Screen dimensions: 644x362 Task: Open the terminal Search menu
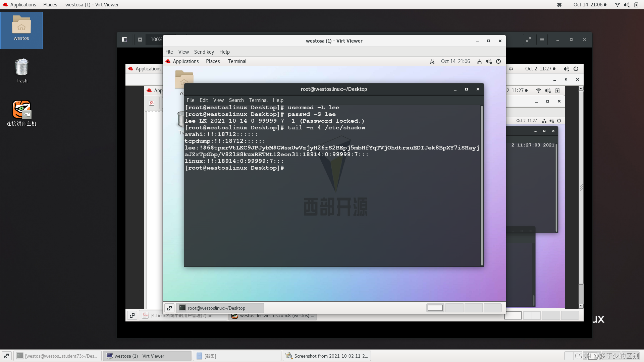(x=236, y=100)
